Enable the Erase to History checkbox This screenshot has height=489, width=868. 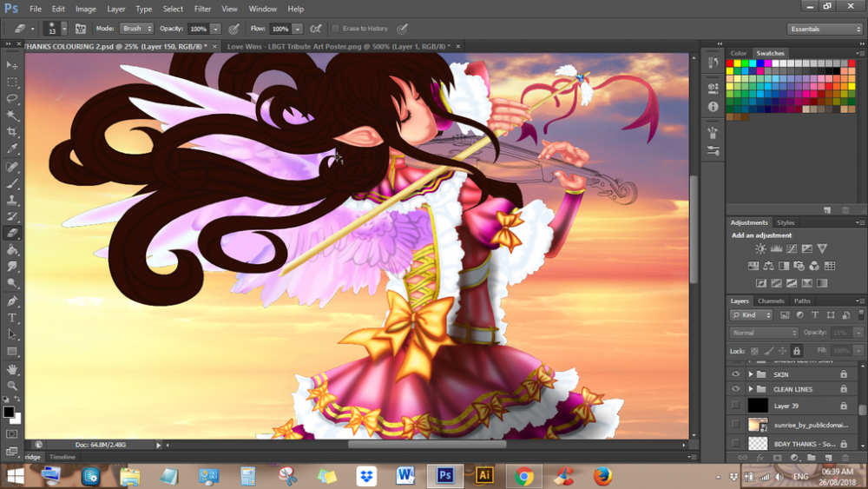tap(336, 29)
